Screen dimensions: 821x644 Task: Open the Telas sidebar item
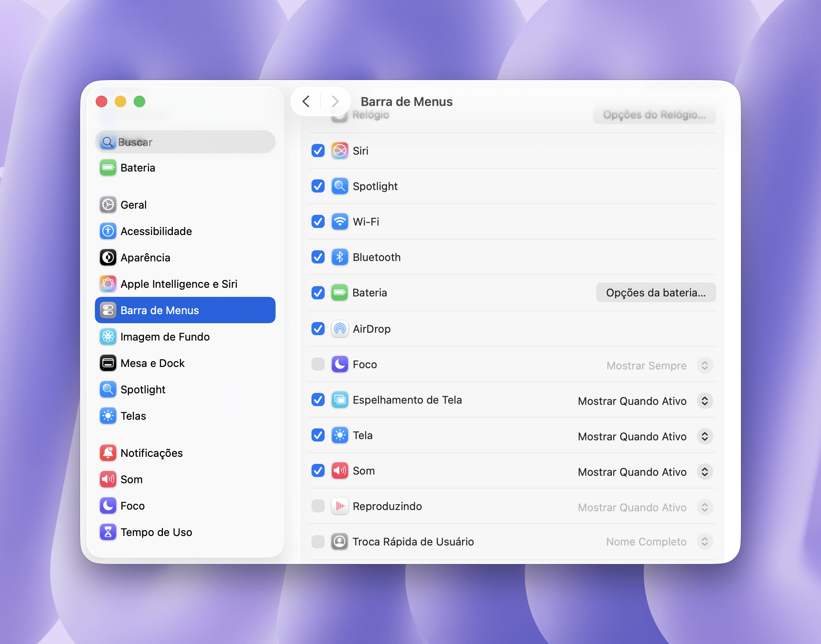(133, 416)
